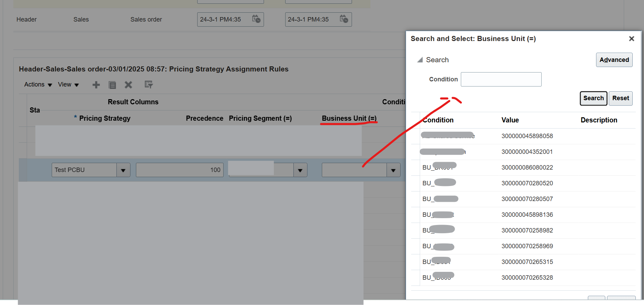Click the duplicate row icon in the toolbar
The height and width of the screenshot is (305, 644).
(x=112, y=85)
